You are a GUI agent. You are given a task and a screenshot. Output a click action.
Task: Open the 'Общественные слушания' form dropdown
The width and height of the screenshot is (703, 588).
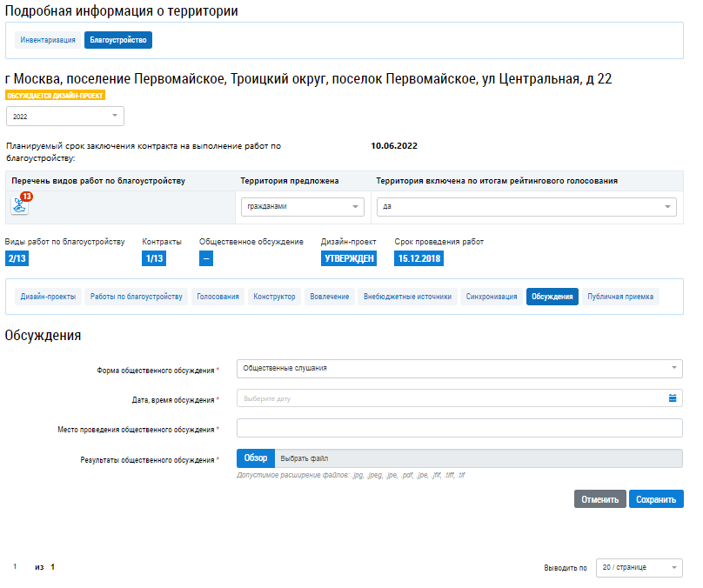pos(459,369)
